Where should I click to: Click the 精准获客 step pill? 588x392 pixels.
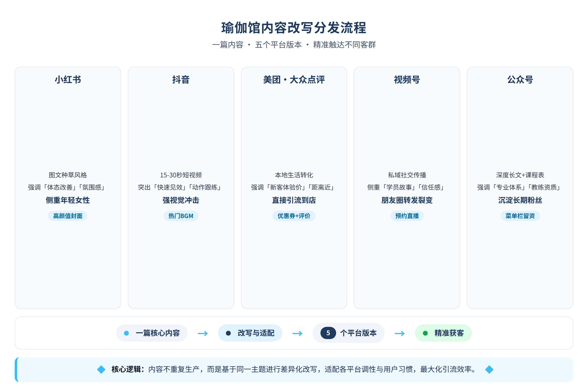[x=443, y=333]
